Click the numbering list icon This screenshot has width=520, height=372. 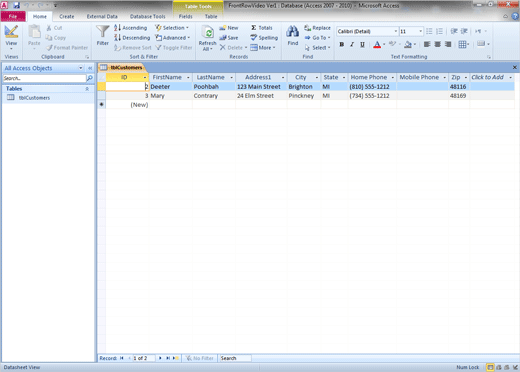pyautogui.click(x=439, y=31)
